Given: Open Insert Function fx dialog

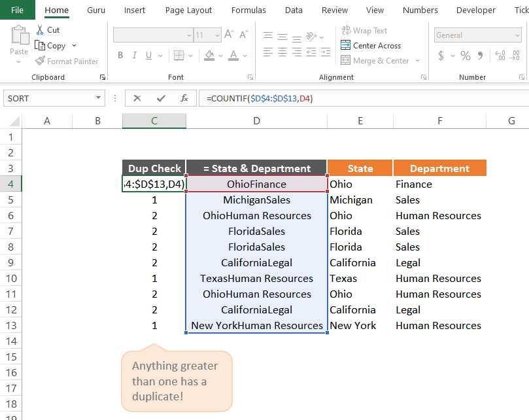Looking at the screenshot, I should (x=184, y=98).
